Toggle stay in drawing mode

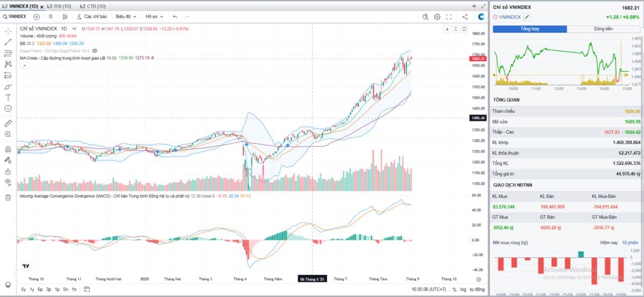8,160
